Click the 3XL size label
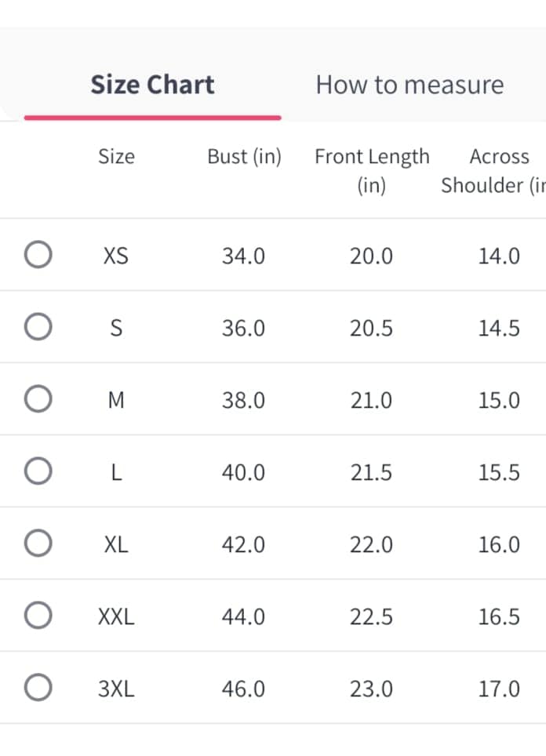546x756 pixels. tap(116, 689)
